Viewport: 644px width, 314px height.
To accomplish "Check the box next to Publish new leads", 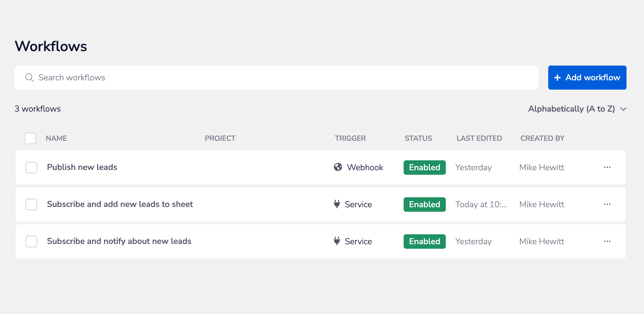I will coord(31,167).
